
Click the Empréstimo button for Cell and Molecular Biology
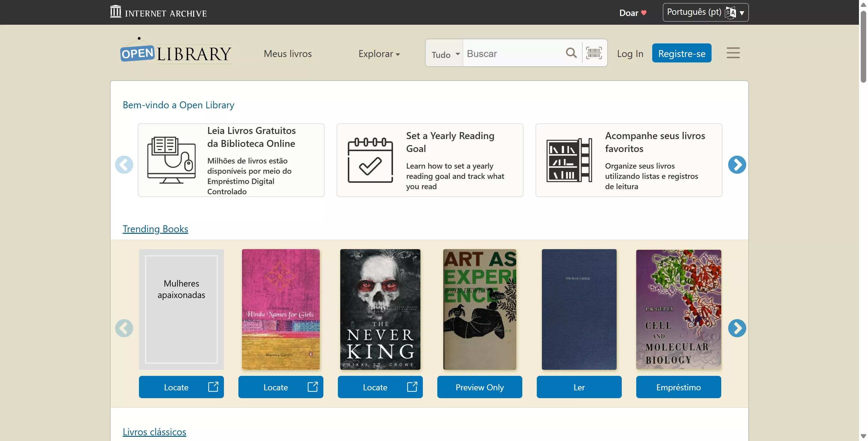tap(678, 387)
